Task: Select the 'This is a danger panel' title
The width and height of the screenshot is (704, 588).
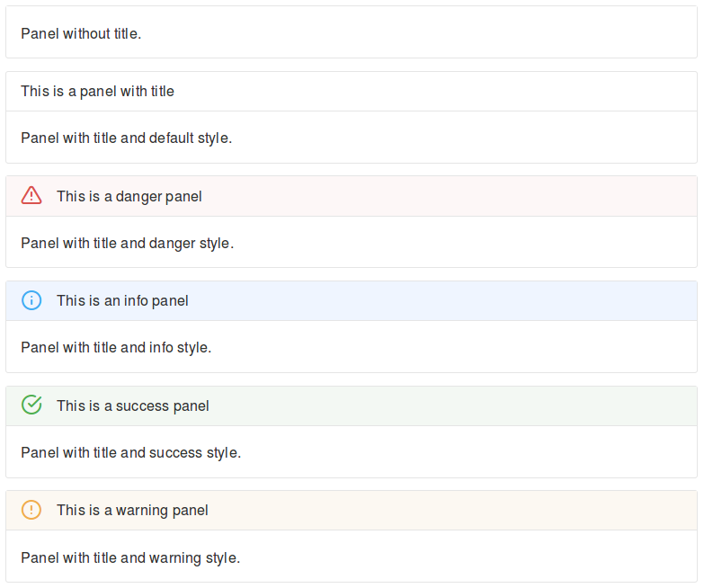Action: tap(129, 196)
